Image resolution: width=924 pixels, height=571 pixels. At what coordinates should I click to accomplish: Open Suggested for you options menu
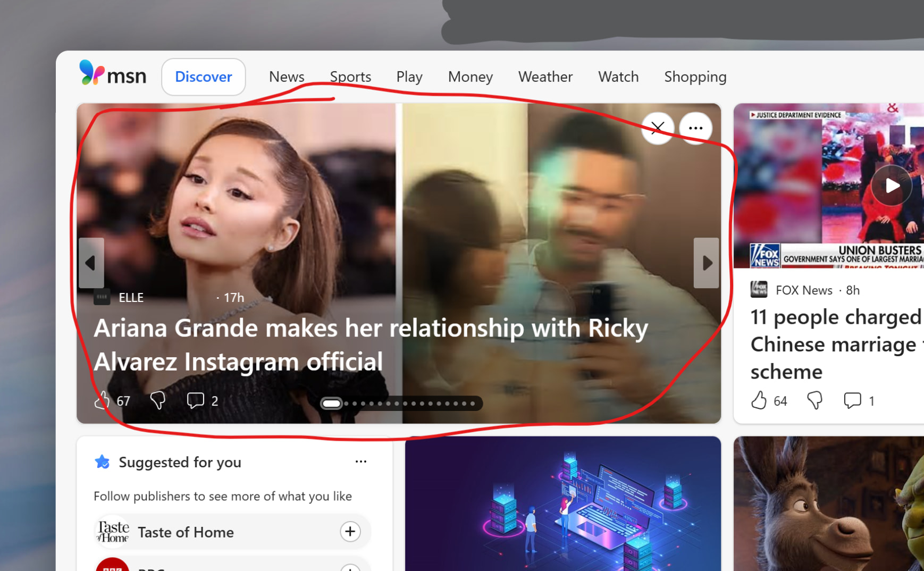click(361, 461)
